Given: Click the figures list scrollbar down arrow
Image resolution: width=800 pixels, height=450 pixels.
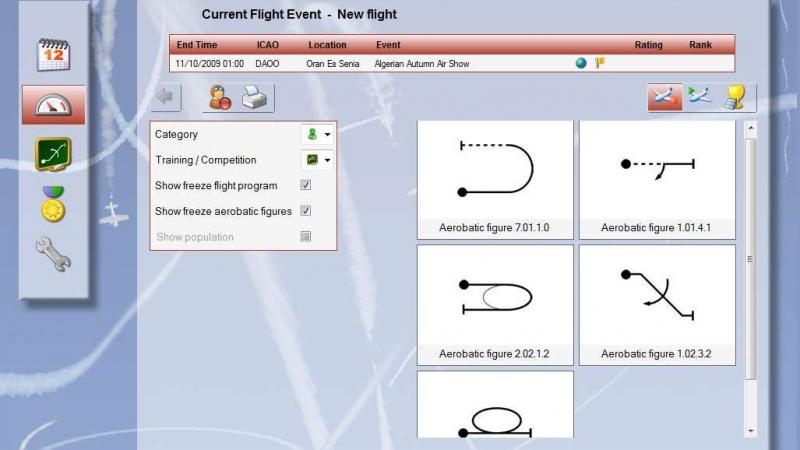Looking at the screenshot, I should pyautogui.click(x=751, y=430).
